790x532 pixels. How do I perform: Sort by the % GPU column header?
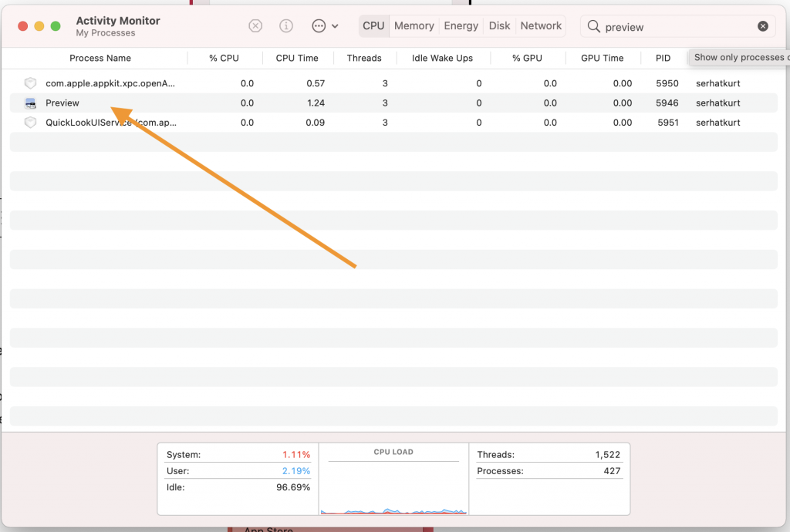(527, 58)
